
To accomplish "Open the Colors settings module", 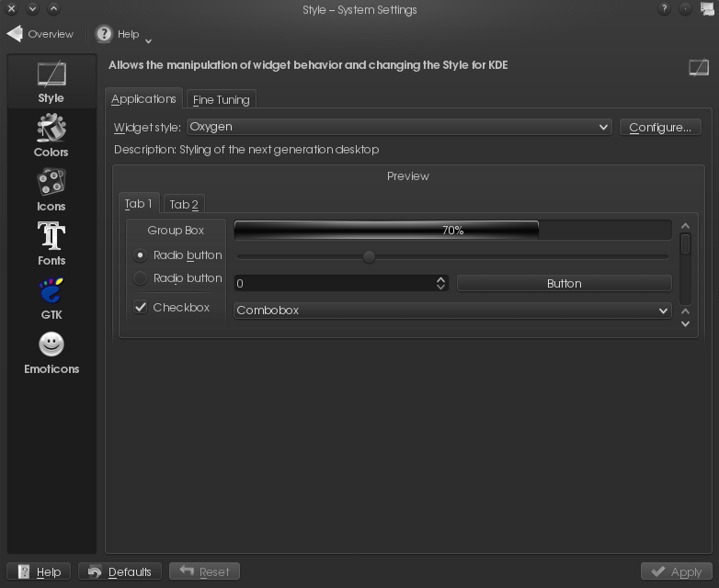I will click(51, 136).
